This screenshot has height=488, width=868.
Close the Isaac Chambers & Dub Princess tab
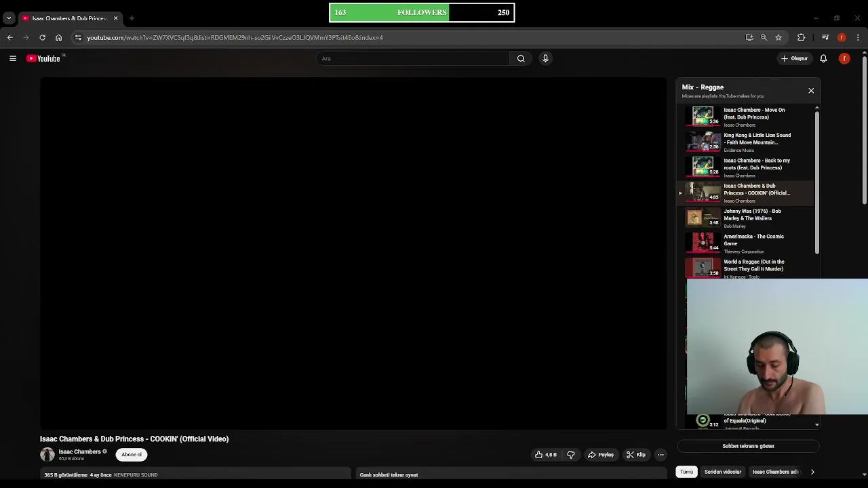115,18
